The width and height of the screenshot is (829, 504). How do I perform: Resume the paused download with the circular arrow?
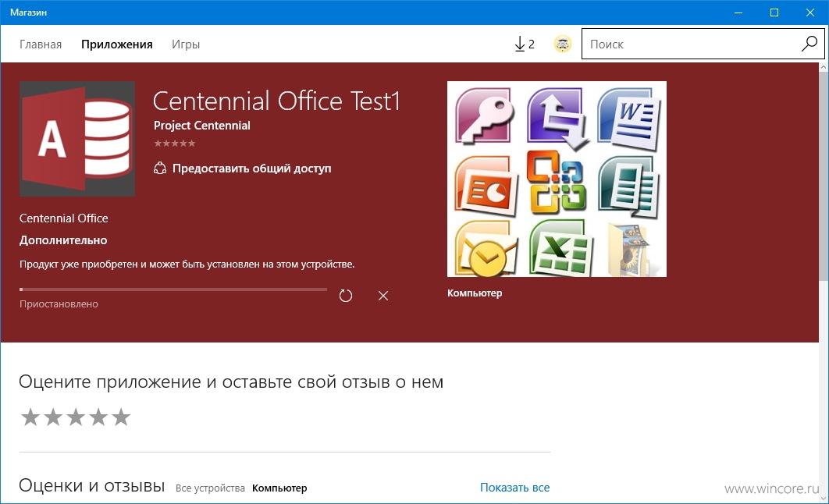pos(346,296)
